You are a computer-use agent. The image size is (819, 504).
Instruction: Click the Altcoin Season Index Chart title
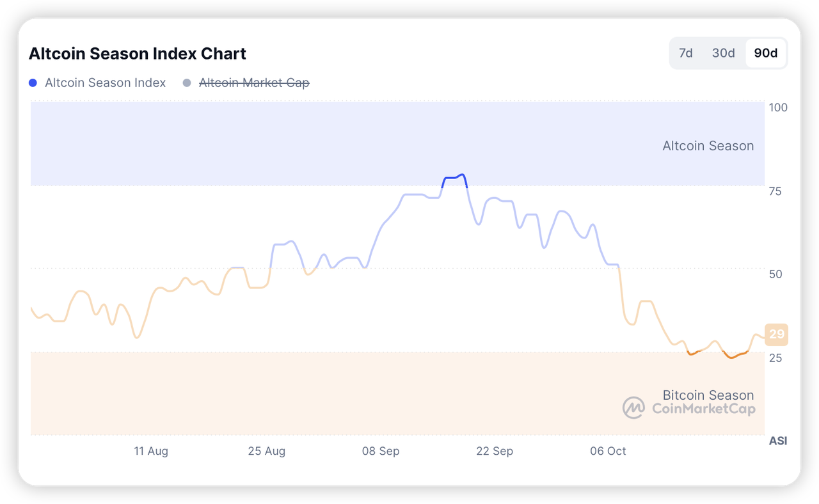(x=138, y=54)
